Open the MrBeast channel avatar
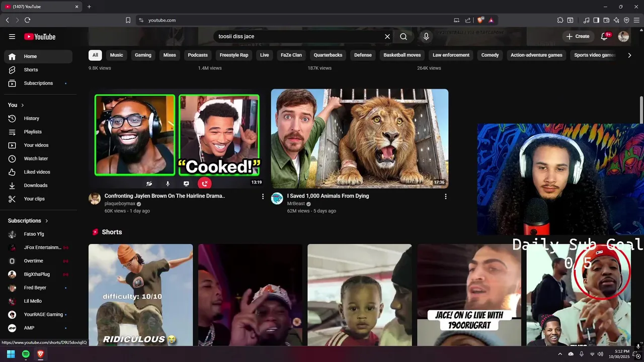The image size is (644, 362). (x=277, y=198)
